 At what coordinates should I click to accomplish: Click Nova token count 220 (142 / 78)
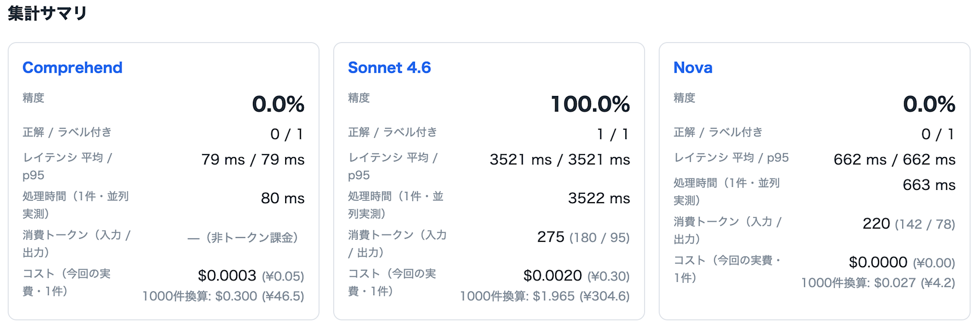908,224
